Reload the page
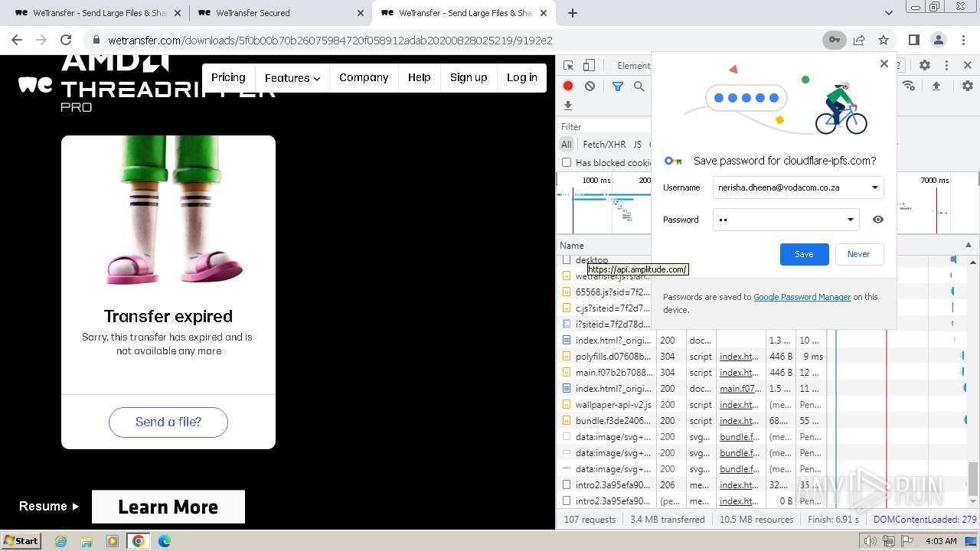Image resolution: width=980 pixels, height=551 pixels. (x=66, y=40)
